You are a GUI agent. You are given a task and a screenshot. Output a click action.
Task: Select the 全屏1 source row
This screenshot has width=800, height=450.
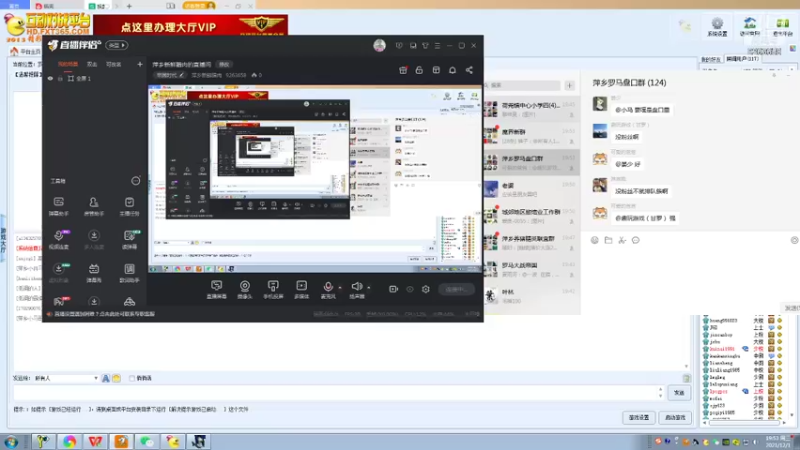click(94, 79)
